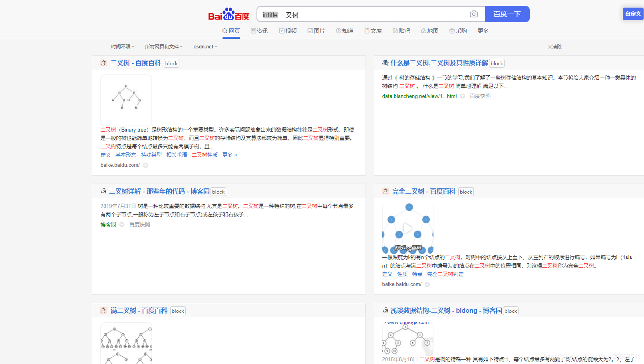Expand 更多 sublinks under 二叉树 百度百科
This screenshot has height=364, width=644.
point(230,155)
